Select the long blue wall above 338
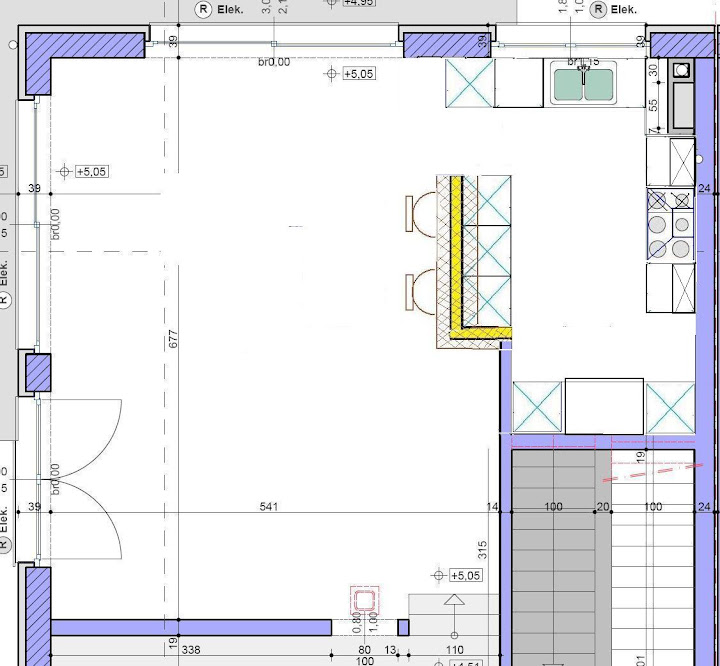This screenshot has height=666, width=720. [x=191, y=627]
